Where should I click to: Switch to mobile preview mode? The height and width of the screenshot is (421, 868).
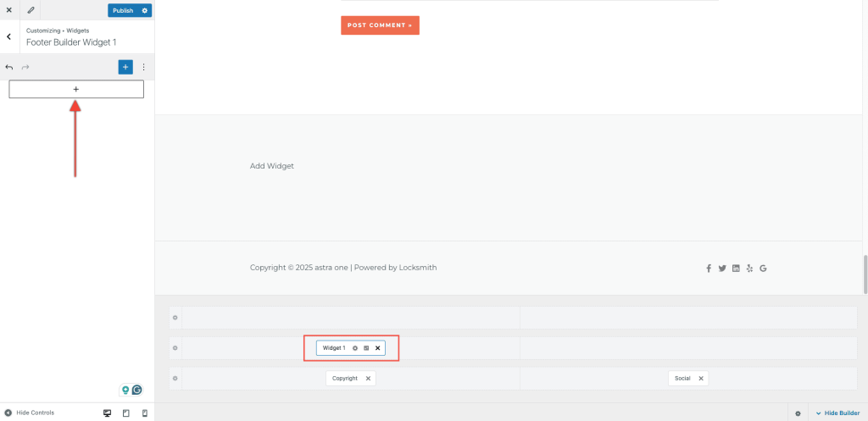(144, 413)
